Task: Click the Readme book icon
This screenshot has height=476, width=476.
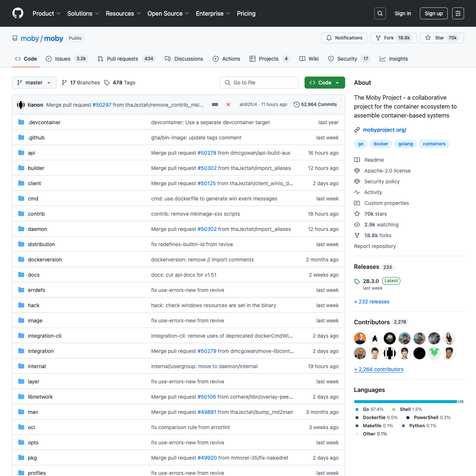Action: coord(357,160)
